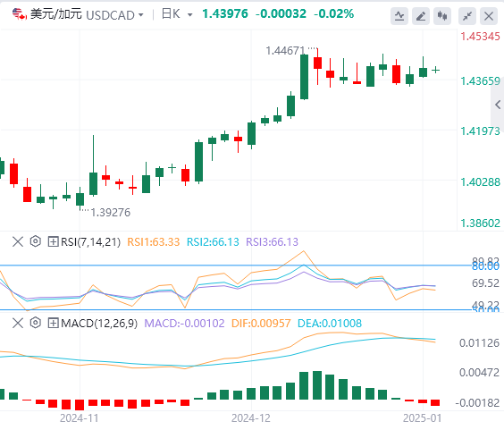
Task: Open the indicator line chart icon
Action: [x=399, y=16]
